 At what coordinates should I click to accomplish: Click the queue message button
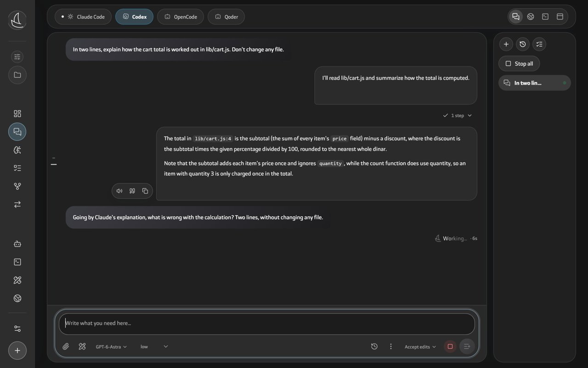tap(467, 346)
